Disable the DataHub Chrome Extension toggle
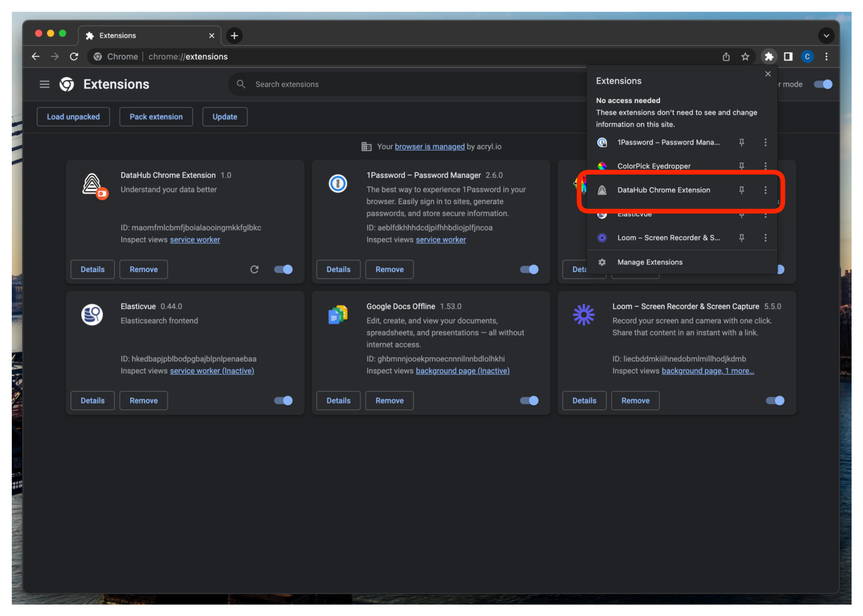Viewport: 863px width, 616px height. [x=284, y=269]
